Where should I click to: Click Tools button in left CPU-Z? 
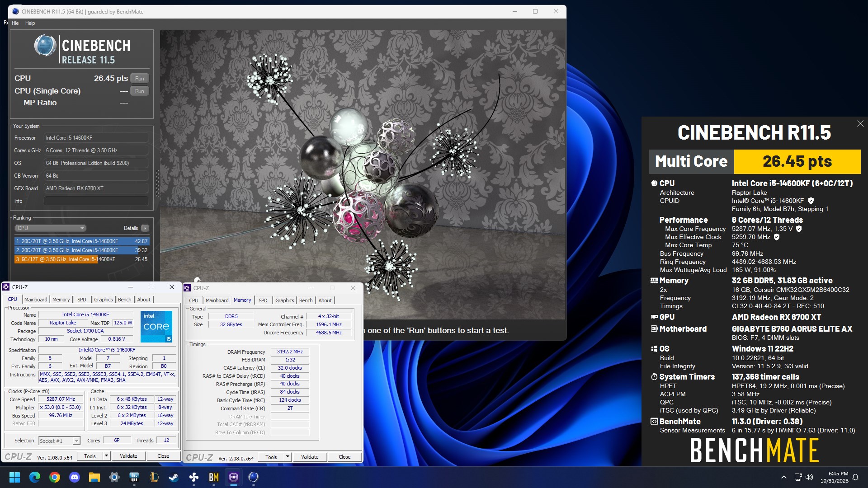pyautogui.click(x=90, y=456)
